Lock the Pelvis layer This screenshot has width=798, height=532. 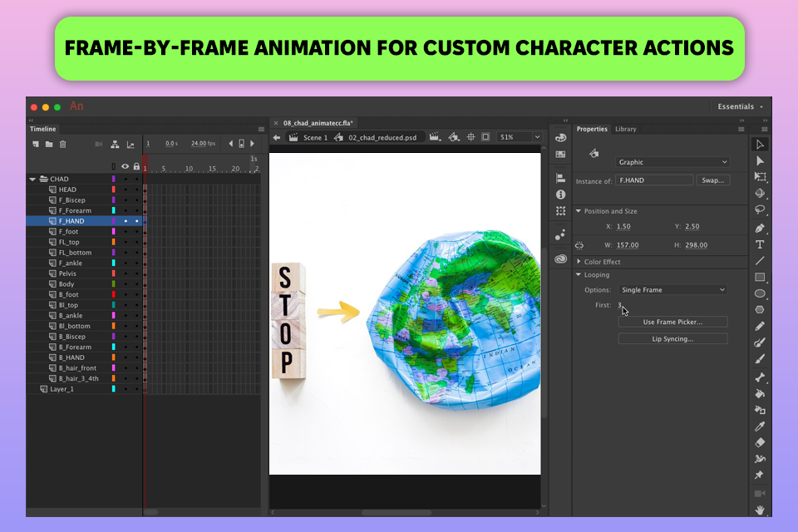pyautogui.click(x=136, y=273)
